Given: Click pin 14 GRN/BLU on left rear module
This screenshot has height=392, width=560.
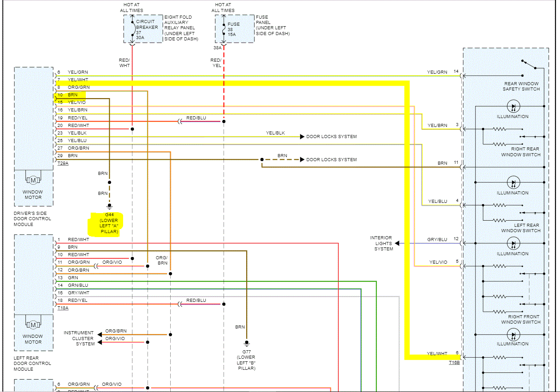Looking at the screenshot, I should (x=73, y=285).
